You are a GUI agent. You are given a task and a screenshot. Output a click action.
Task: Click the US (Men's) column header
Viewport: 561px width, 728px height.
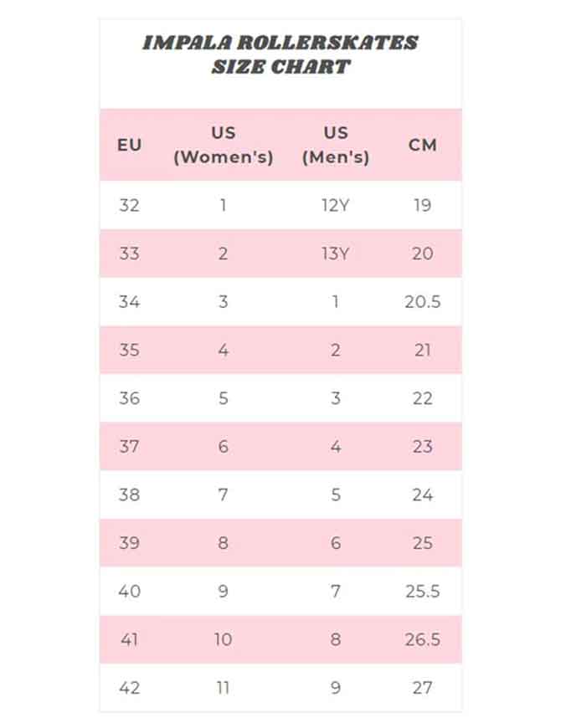(x=335, y=145)
